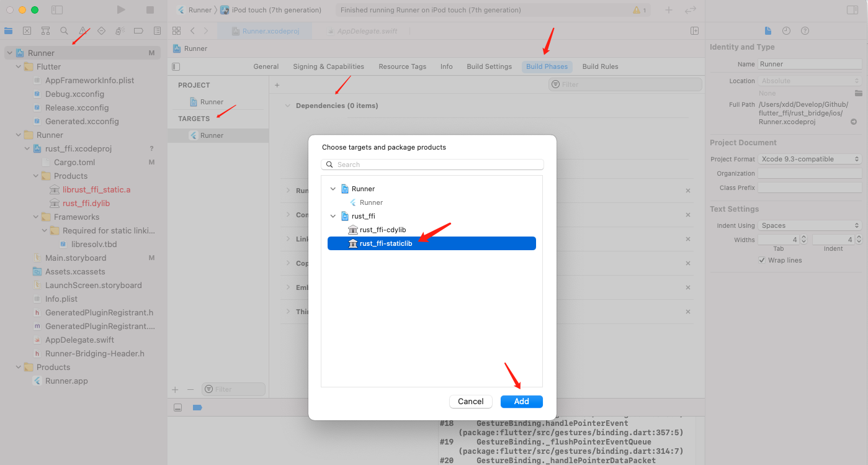Collapse Required for static linking group

coord(45,230)
